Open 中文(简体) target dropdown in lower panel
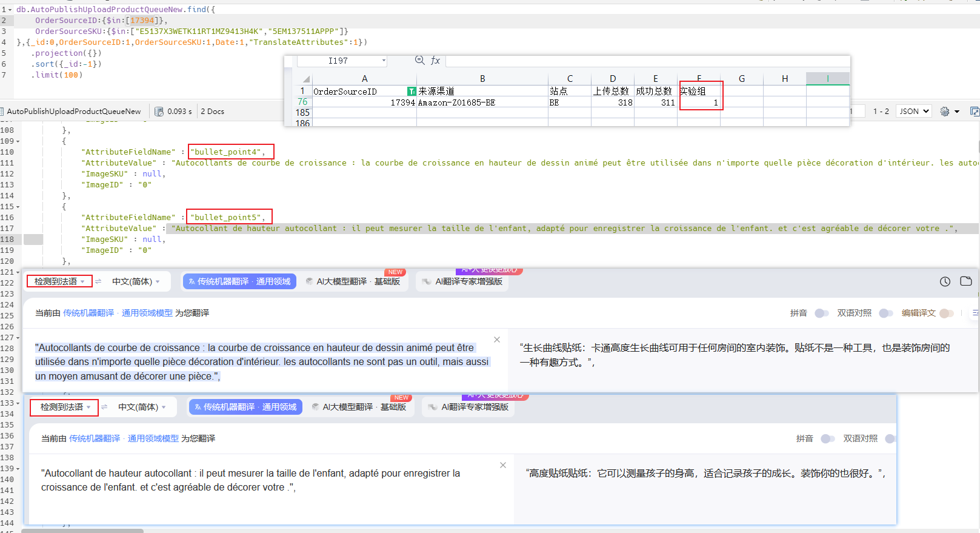 142,407
